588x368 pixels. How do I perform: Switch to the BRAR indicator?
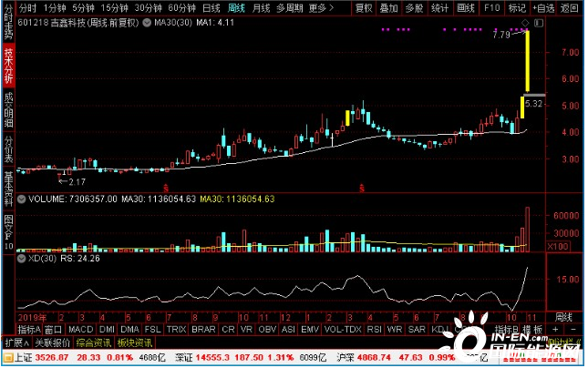tap(204, 329)
